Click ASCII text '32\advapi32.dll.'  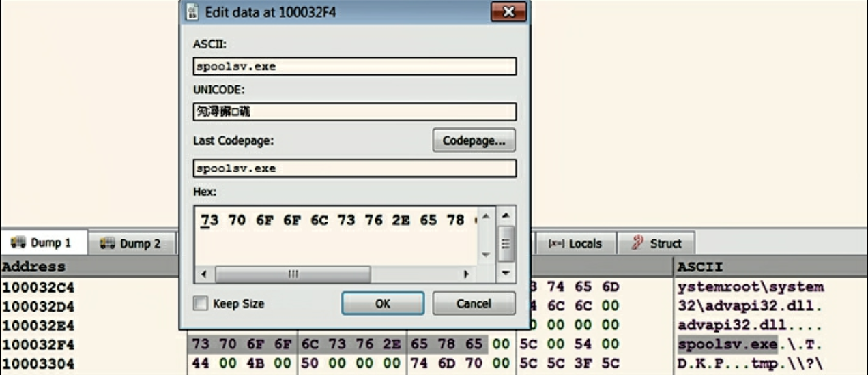[751, 305]
